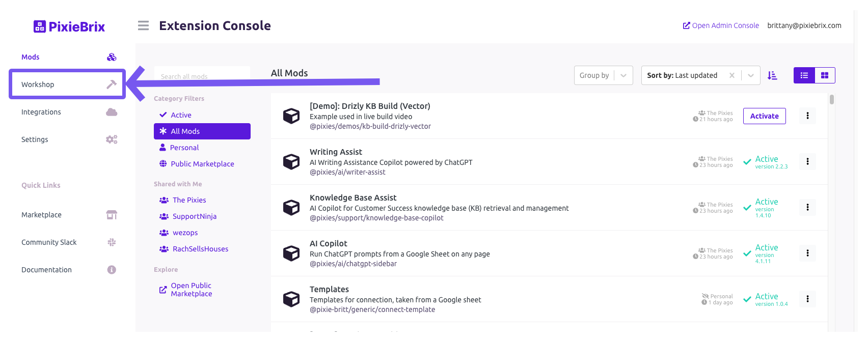Click the '[Demo]: Drizly KB Build (Vector)' title
Screen dimensions: 868x342
click(370, 106)
